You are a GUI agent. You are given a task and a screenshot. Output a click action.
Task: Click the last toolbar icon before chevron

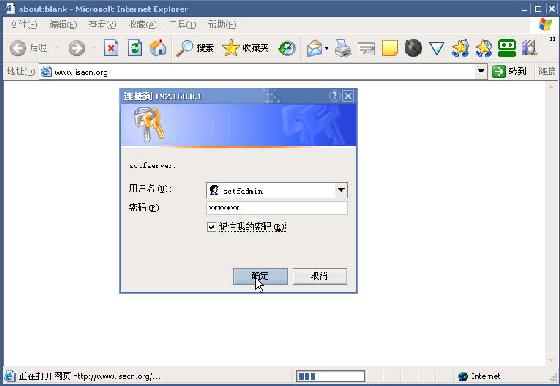pos(530,48)
